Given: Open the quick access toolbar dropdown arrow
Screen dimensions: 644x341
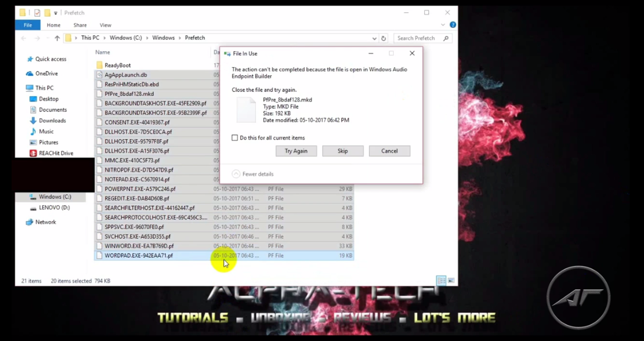Looking at the screenshot, I should click(56, 13).
